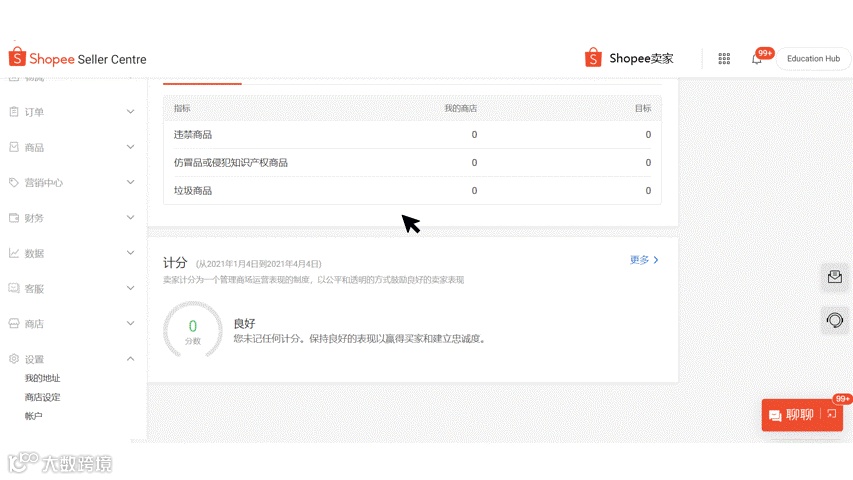Click the 客服 chat icon in sidebar

tap(14, 288)
